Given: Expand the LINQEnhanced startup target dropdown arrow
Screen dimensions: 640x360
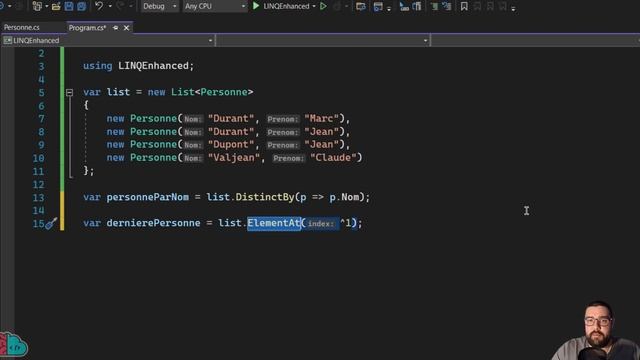Looking at the screenshot, I should 314,6.
